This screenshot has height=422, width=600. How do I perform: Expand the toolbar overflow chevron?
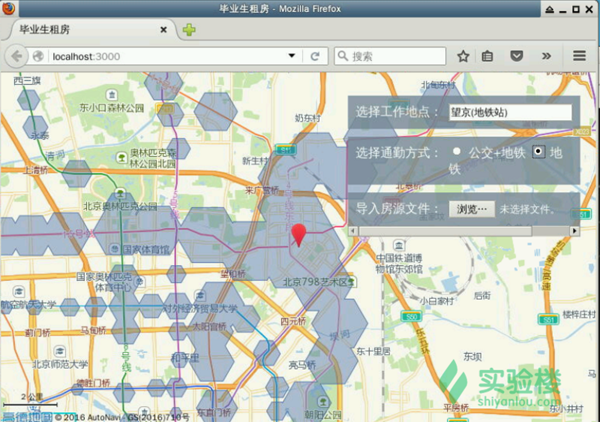tap(545, 57)
